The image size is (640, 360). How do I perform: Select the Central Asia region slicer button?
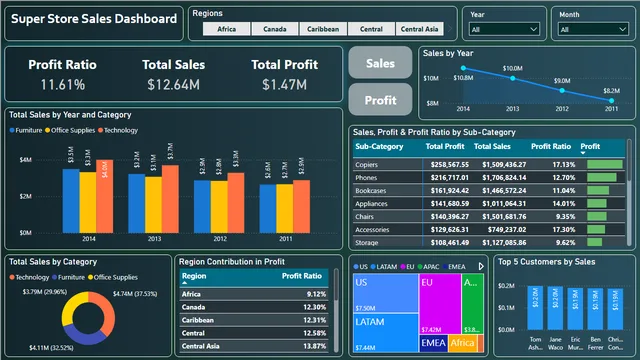coord(419,29)
